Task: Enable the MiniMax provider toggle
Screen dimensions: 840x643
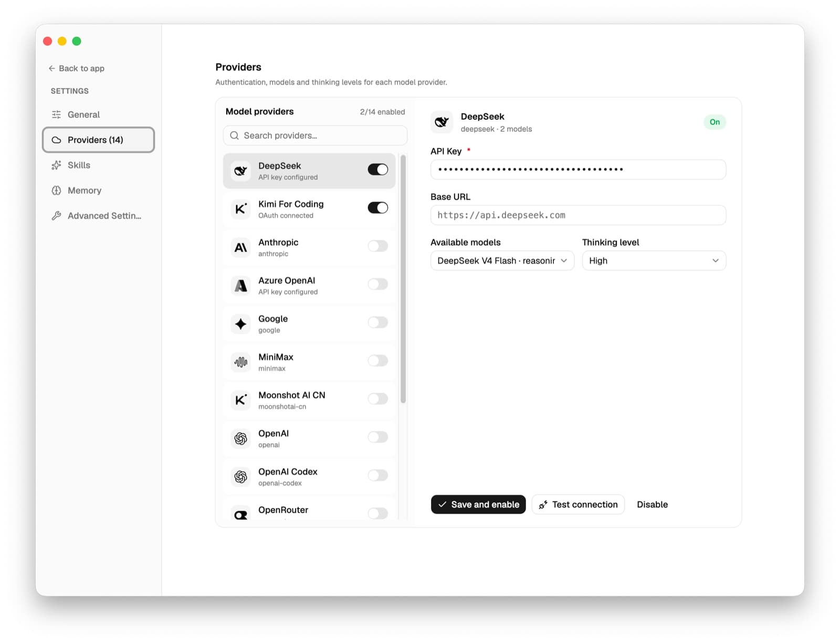Action: [x=378, y=361]
